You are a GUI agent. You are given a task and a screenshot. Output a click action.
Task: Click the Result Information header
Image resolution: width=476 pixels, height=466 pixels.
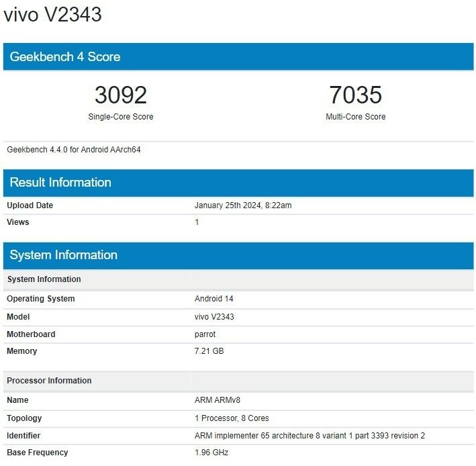[60, 183]
